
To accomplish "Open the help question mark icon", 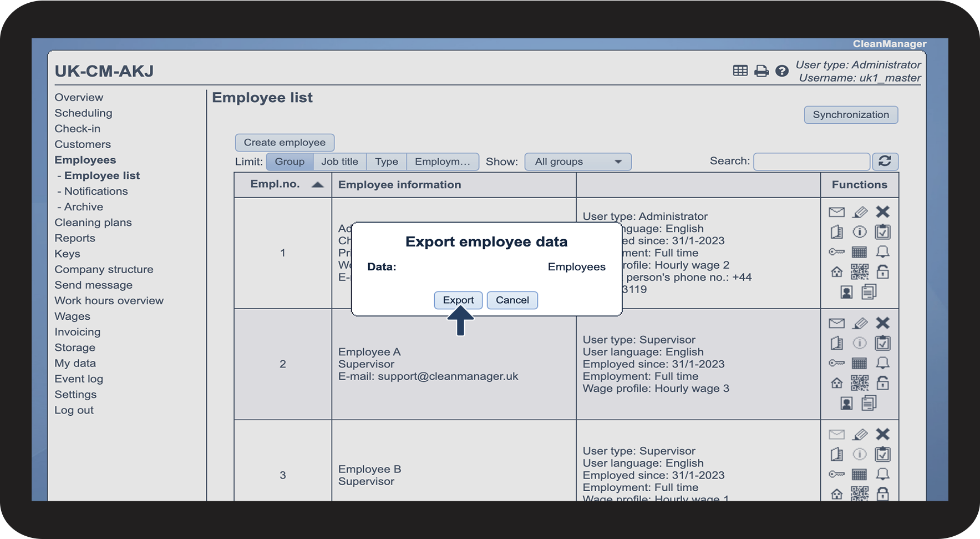I will point(782,71).
